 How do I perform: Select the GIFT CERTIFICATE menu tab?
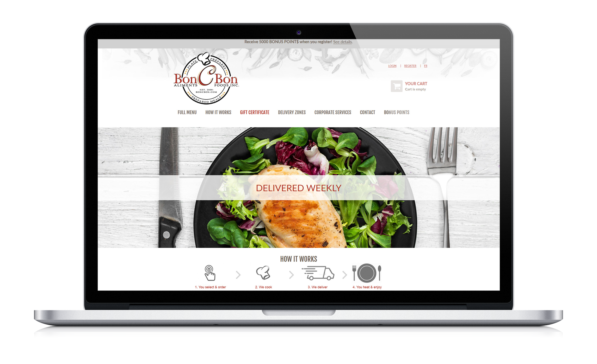pyautogui.click(x=255, y=112)
